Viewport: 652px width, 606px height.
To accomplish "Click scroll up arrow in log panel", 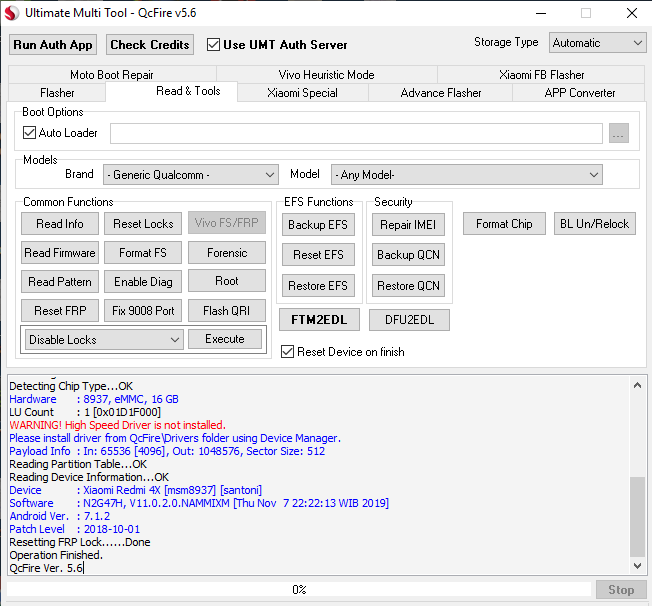I will (x=637, y=386).
